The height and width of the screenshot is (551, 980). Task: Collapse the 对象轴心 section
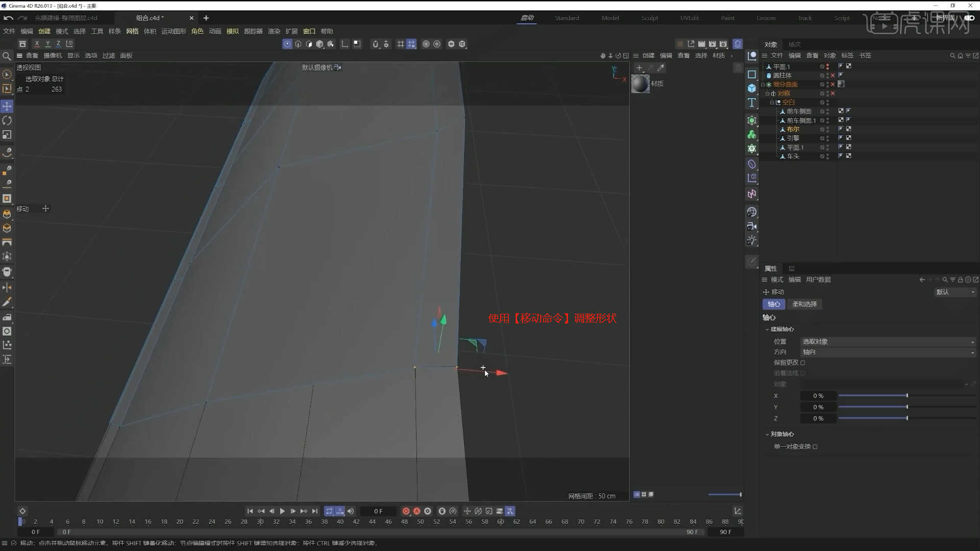(x=767, y=435)
